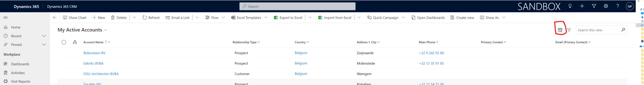Expand the Recent section in sidebar
The image size is (644, 85).
[44, 36]
